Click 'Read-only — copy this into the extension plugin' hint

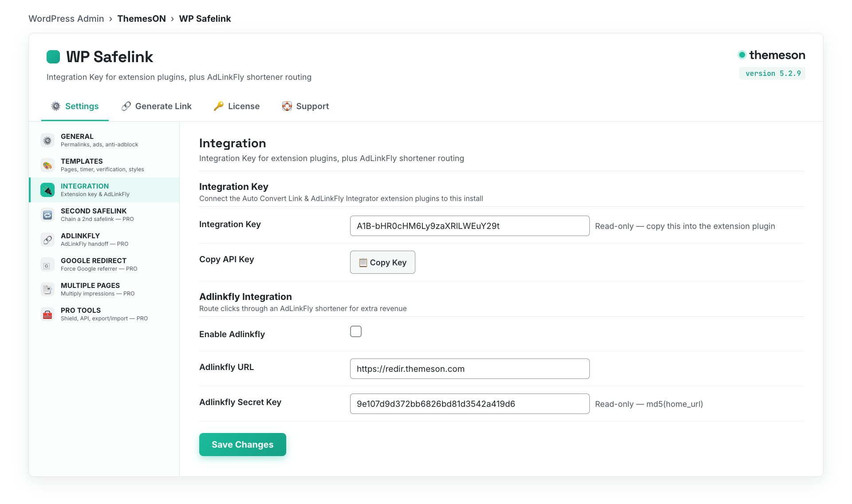(x=685, y=226)
